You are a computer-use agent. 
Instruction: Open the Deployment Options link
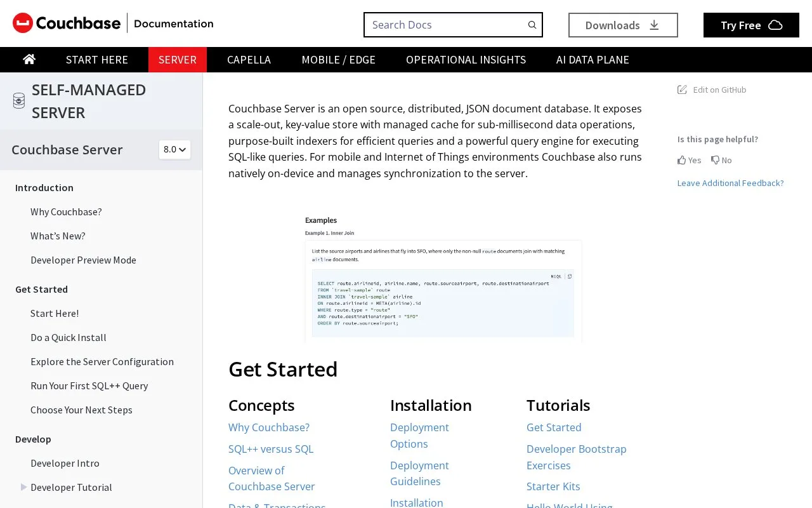coord(419,436)
